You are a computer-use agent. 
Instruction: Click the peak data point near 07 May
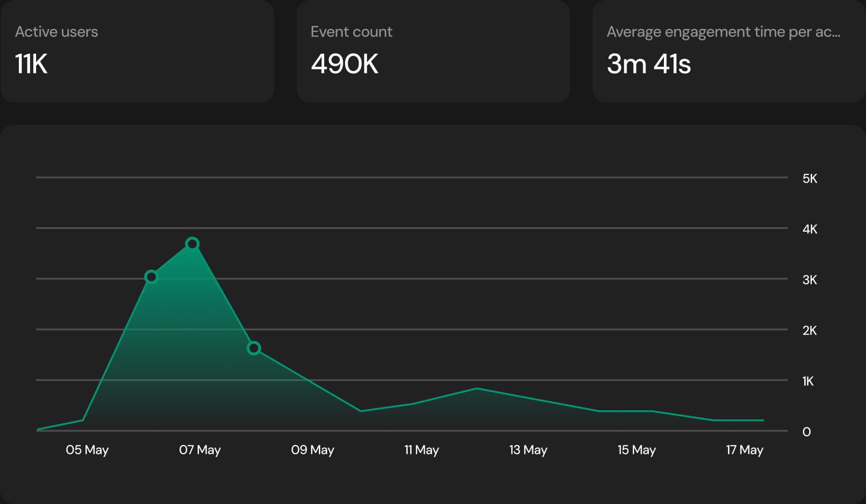tap(192, 244)
